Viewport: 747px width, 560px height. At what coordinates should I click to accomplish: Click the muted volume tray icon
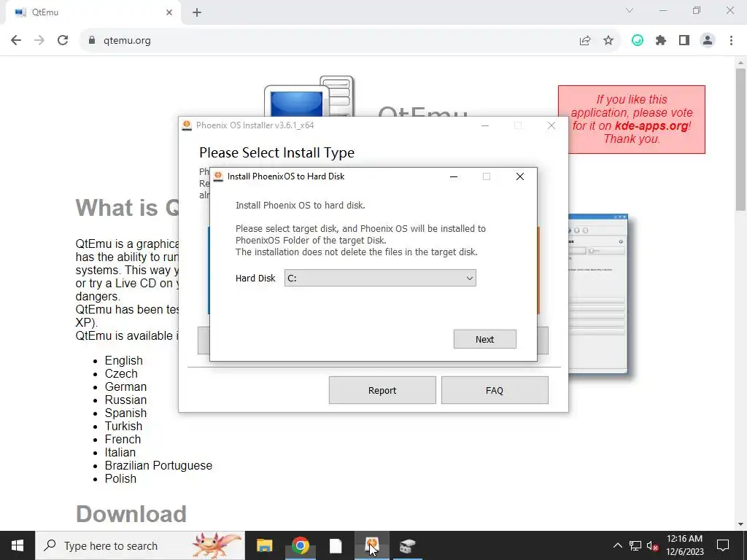coord(653,545)
